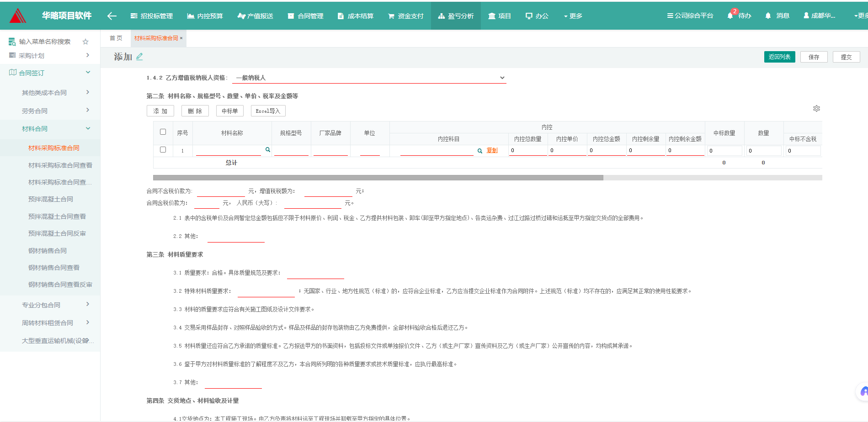This screenshot has width=868, height=422.
Task: Click the red triangle app logo
Action: pos(18,16)
